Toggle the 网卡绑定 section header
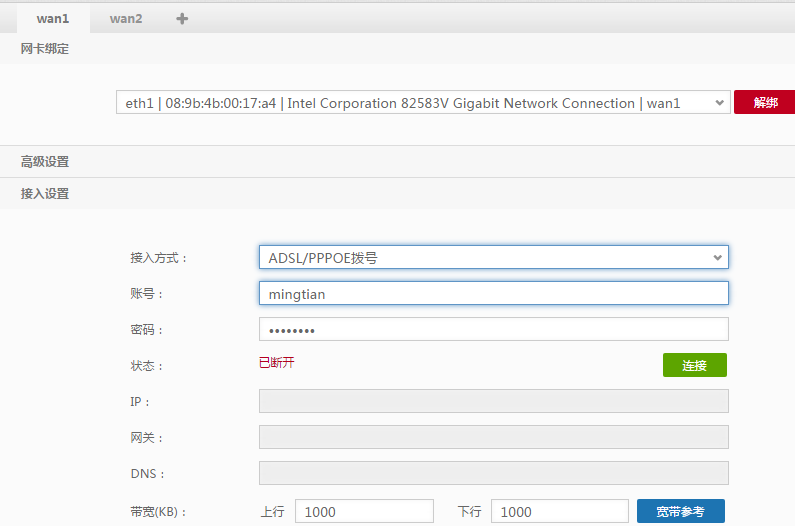 click(x=45, y=48)
